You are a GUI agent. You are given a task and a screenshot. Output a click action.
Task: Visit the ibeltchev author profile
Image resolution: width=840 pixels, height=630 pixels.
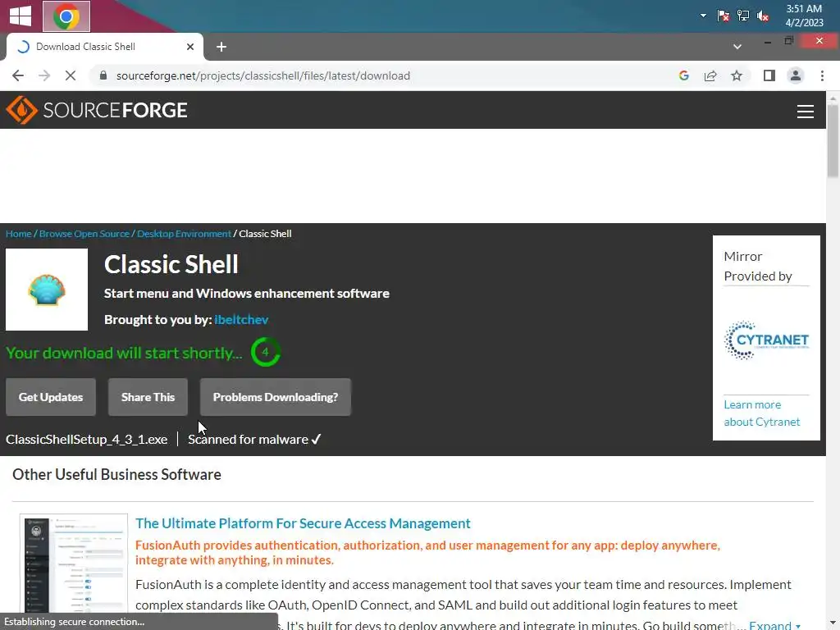pos(241,320)
